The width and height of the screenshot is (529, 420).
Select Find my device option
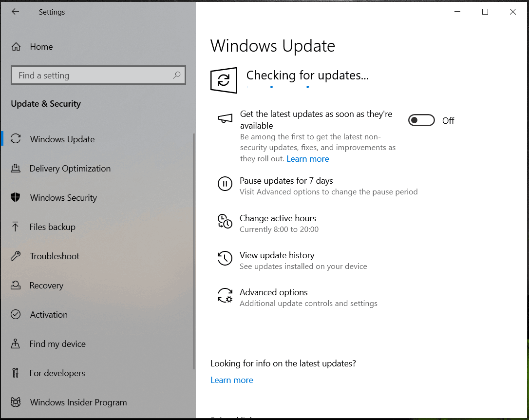pyautogui.click(x=57, y=344)
